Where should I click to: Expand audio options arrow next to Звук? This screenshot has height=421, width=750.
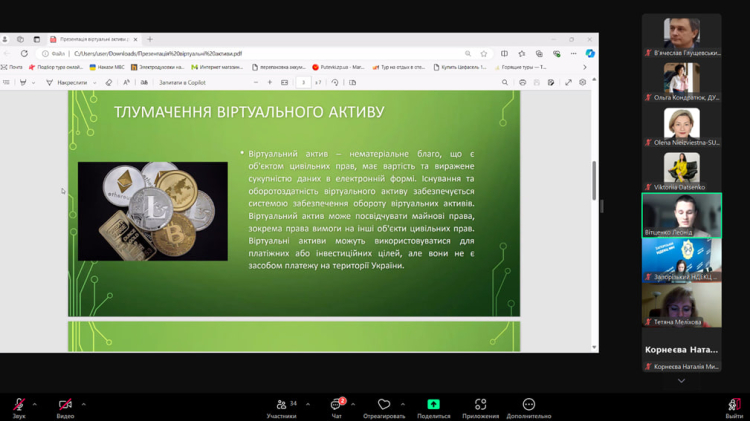[x=35, y=404]
